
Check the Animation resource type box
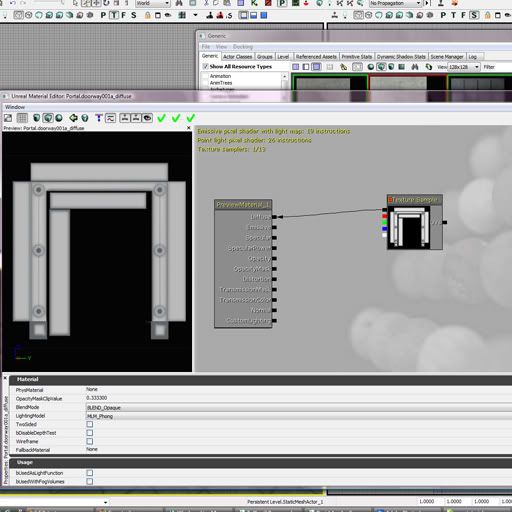[205, 76]
